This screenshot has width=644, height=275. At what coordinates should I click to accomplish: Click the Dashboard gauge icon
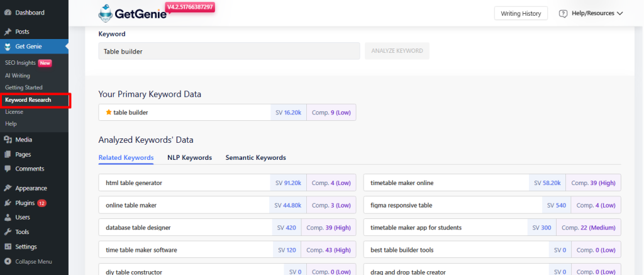tap(8, 13)
